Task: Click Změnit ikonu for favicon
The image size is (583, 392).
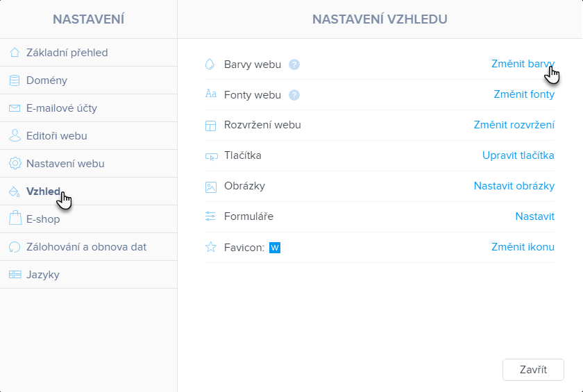Action: click(523, 247)
